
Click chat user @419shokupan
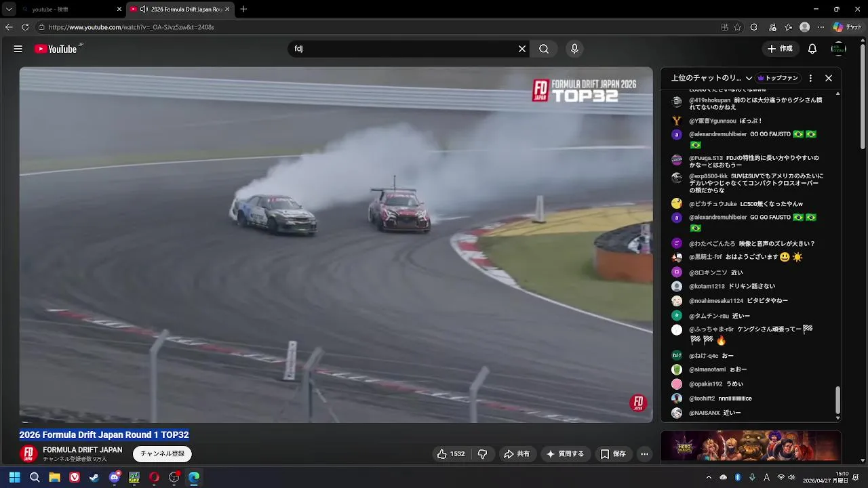(x=709, y=100)
